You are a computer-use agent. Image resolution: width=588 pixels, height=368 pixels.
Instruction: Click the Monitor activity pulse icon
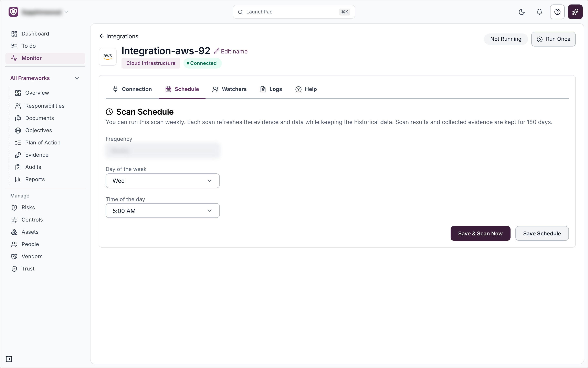(x=14, y=58)
